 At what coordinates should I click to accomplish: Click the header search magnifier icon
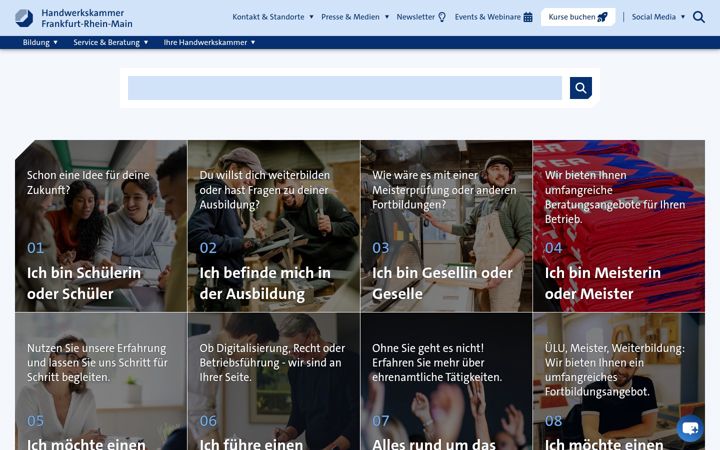point(698,17)
